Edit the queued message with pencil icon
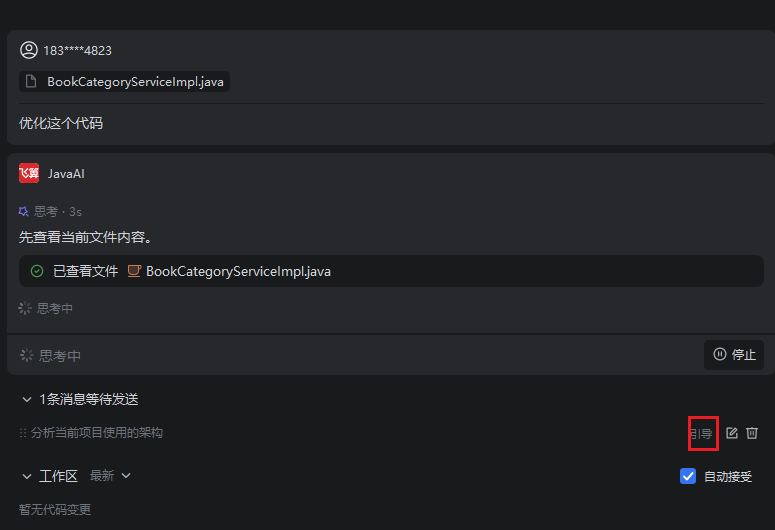This screenshot has height=530, width=775. 732,433
